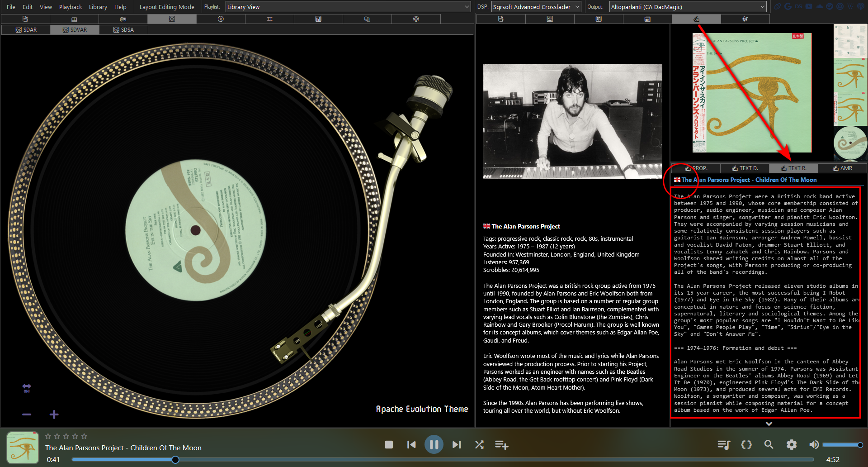Skip to the next track

pos(457,445)
